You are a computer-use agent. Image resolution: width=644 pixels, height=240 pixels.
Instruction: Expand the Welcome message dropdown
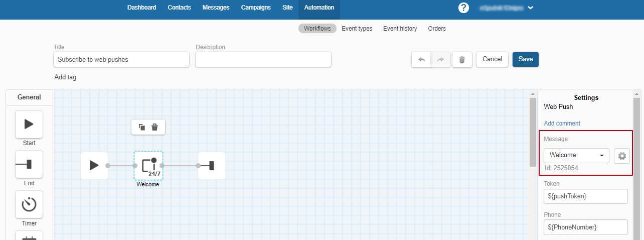pyautogui.click(x=576, y=155)
